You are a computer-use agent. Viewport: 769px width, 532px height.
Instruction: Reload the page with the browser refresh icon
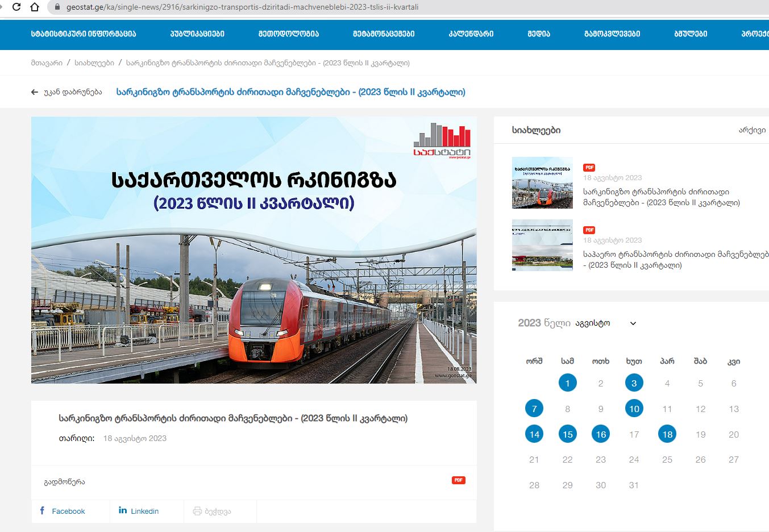coord(16,7)
